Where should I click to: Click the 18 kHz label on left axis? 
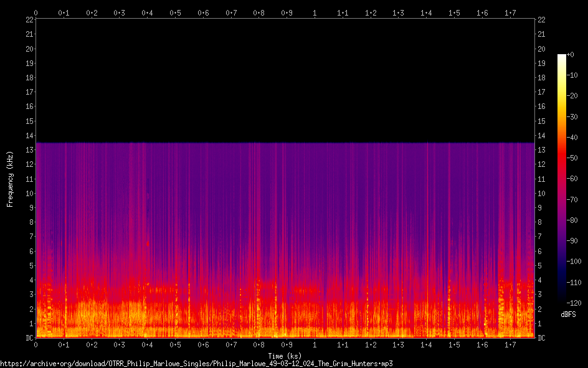(x=29, y=78)
